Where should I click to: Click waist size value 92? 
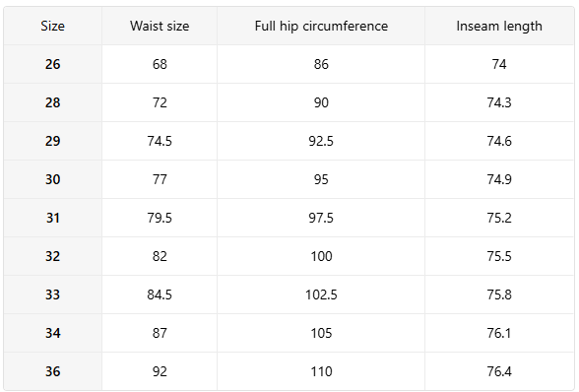(x=160, y=371)
